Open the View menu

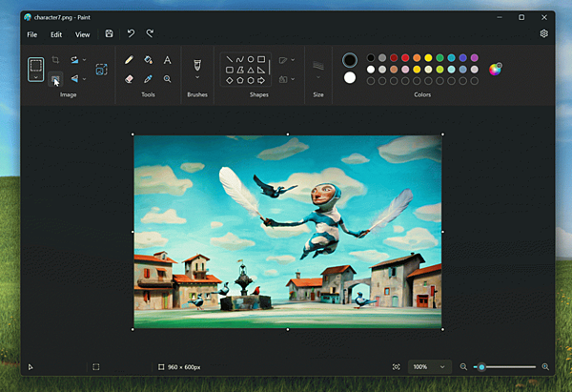click(82, 34)
